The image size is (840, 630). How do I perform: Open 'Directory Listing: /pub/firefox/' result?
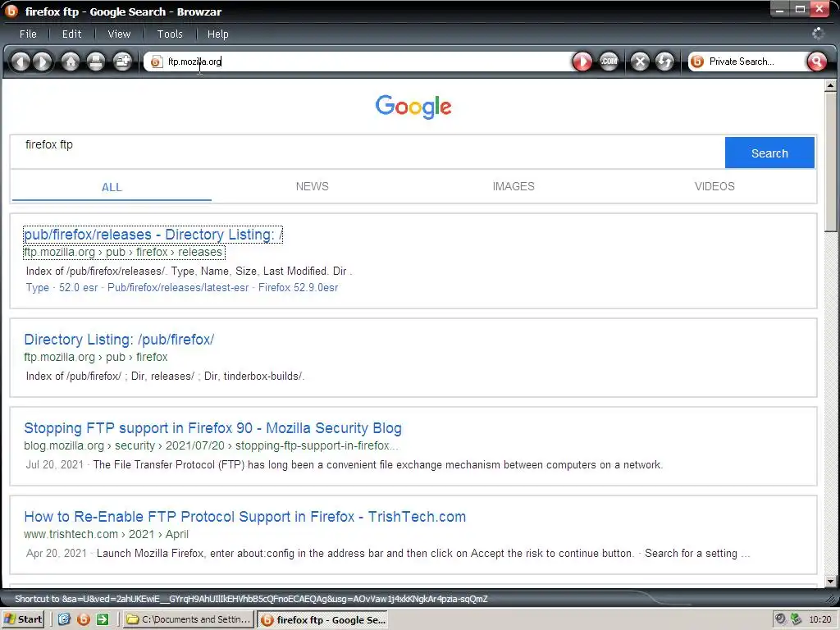click(x=119, y=340)
